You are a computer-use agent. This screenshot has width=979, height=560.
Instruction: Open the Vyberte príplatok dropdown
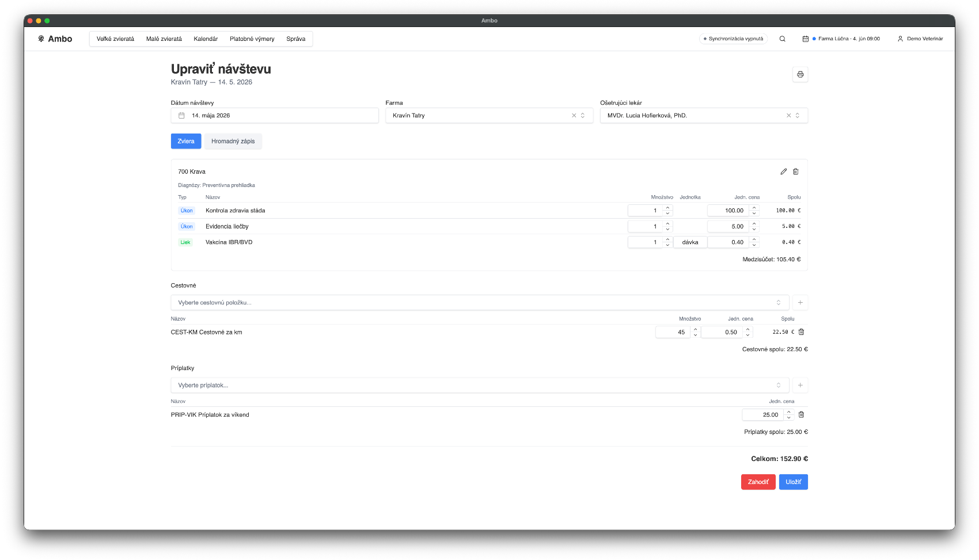tap(480, 385)
